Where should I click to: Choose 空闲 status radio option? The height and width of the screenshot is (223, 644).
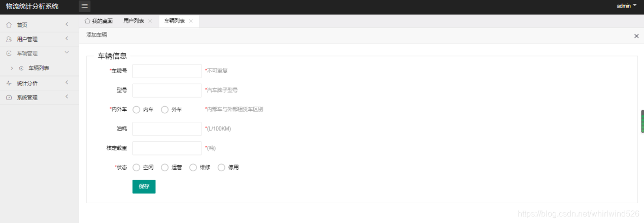(x=137, y=167)
